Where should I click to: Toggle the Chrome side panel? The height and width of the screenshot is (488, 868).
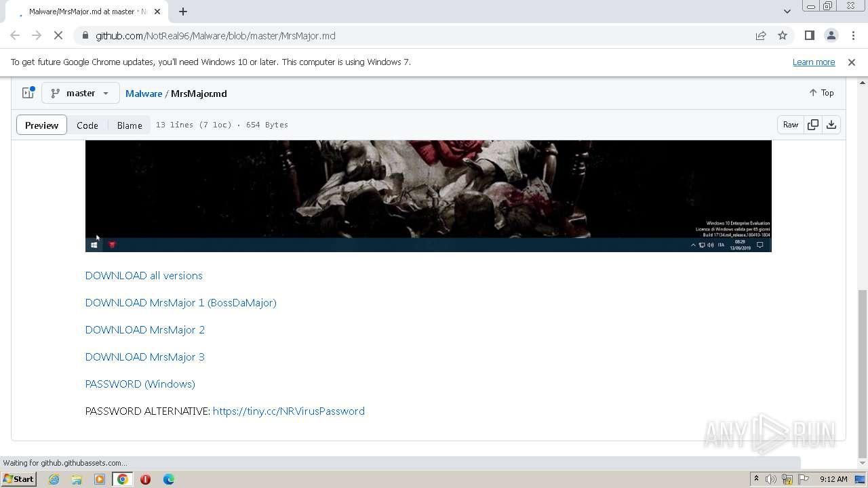point(809,35)
